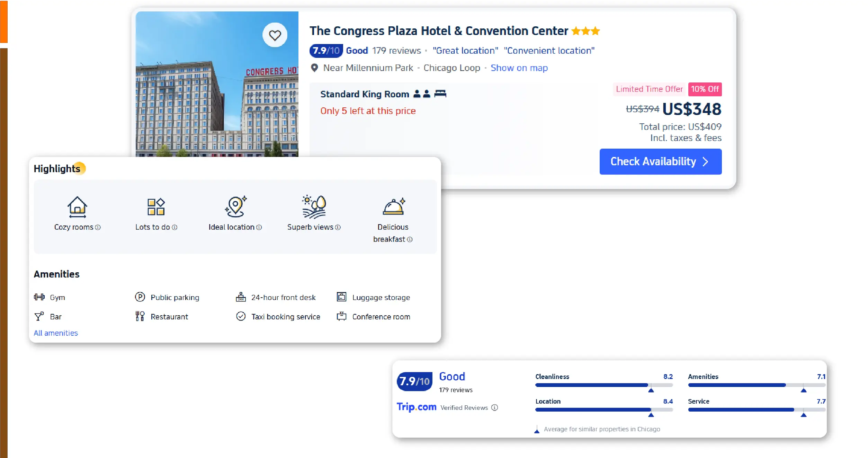Screen dimensions: 868x458
Task: Open info tooltip beside Verified Reviews
Action: click(x=495, y=407)
